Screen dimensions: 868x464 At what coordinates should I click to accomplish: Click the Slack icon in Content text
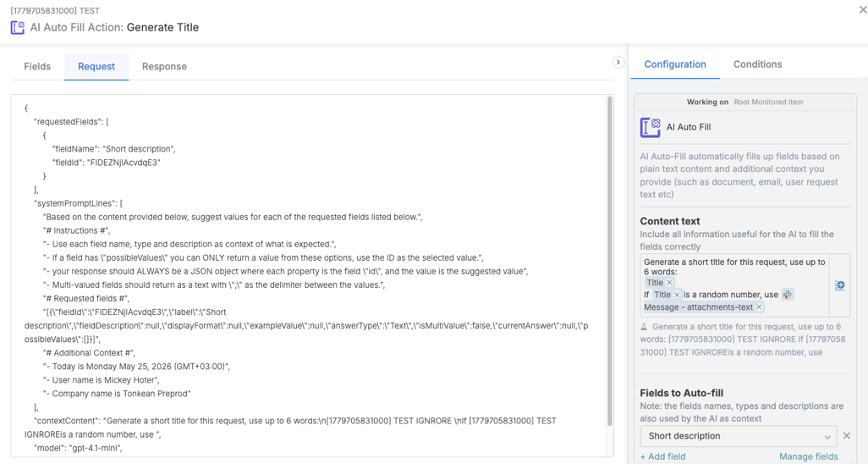click(x=787, y=295)
